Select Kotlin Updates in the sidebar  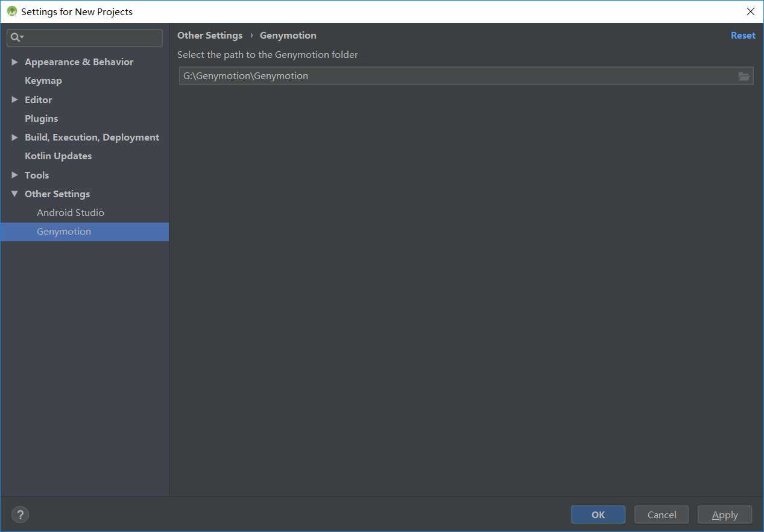pyautogui.click(x=58, y=156)
